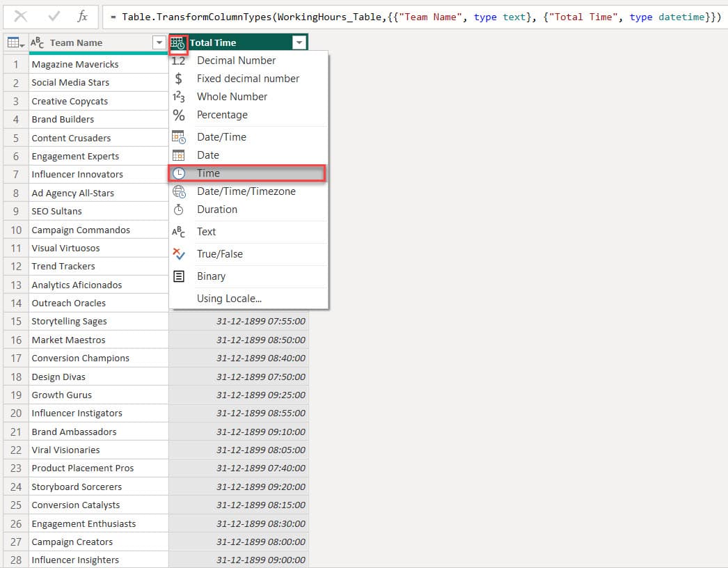The height and width of the screenshot is (568, 728).
Task: Click the dollar sign currency icon
Action: point(178,79)
